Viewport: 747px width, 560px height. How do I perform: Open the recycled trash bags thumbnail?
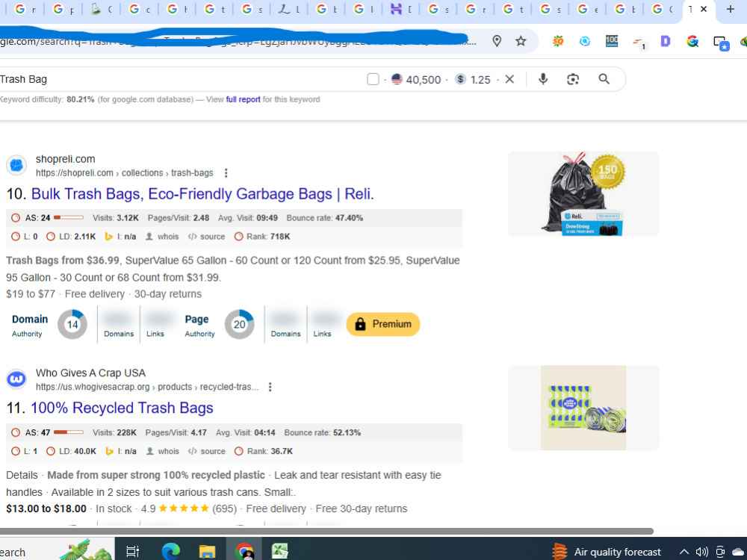coord(583,408)
